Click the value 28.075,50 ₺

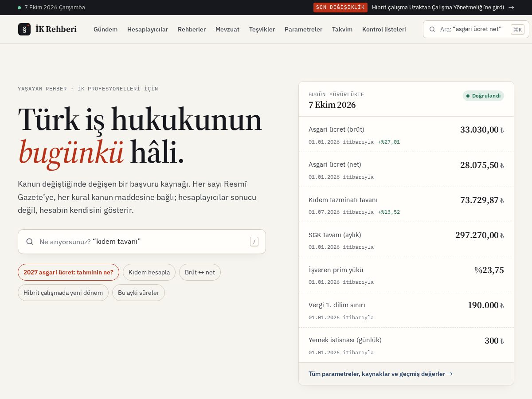pos(482,165)
